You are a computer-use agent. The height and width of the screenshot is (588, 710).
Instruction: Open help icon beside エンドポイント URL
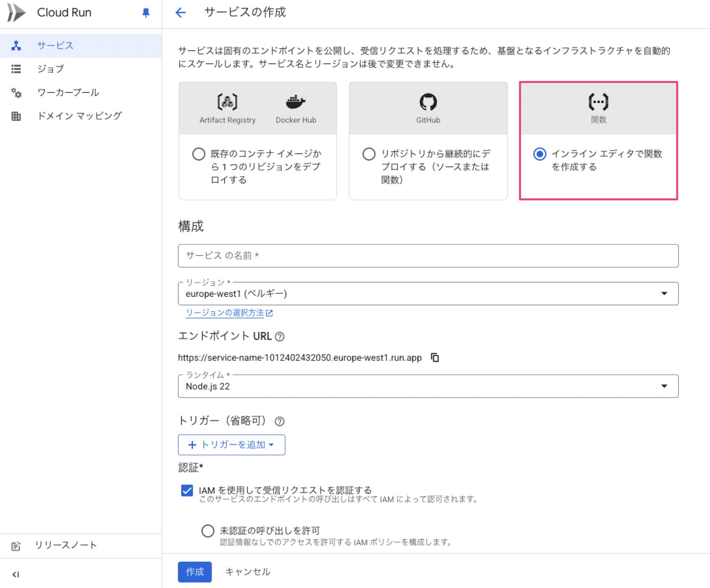point(280,337)
